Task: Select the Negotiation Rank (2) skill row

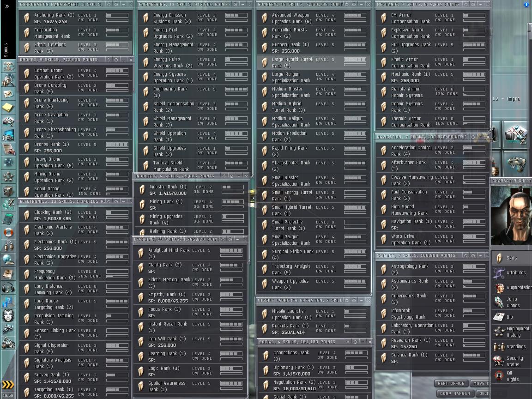Action: [315, 385]
